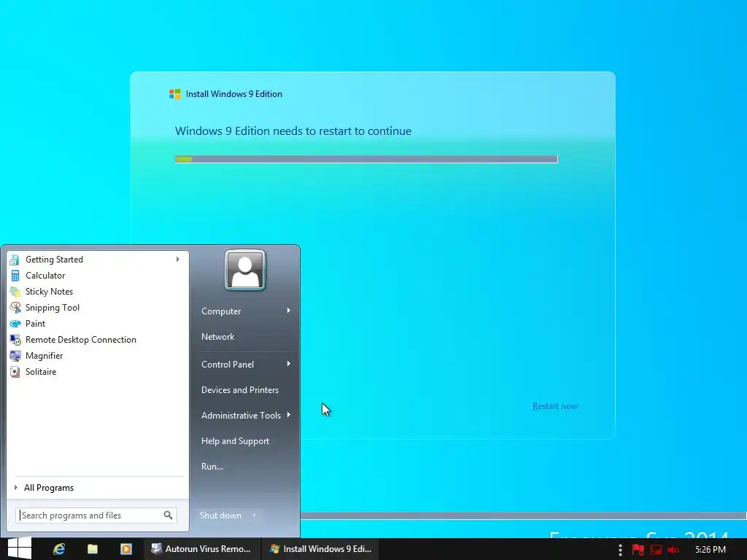Click 'Windows 9 Edition needs to restart' heading
The width and height of the screenshot is (747, 560).
coord(293,131)
